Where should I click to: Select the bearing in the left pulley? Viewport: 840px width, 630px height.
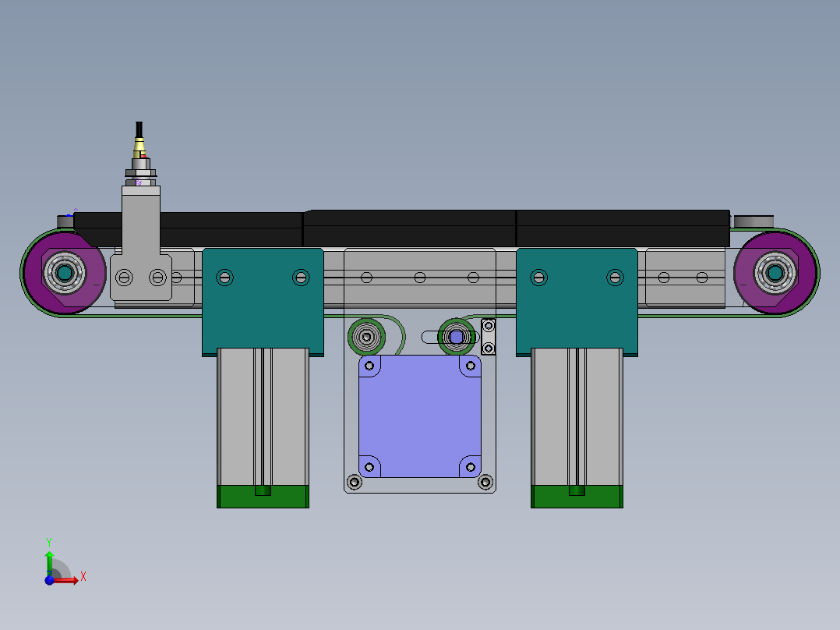[65, 273]
